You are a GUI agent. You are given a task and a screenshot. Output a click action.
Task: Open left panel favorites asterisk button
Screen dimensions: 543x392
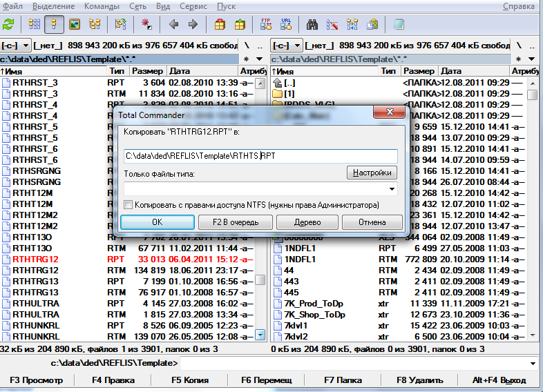[x=246, y=59]
